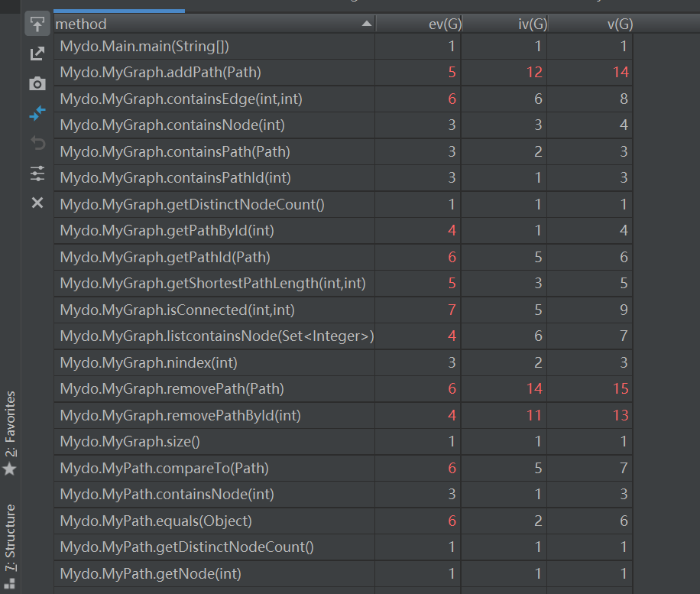This screenshot has height=594, width=700.
Task: Select Mydo.MyPath.getDistinctNodeCount() row
Action: (343, 547)
